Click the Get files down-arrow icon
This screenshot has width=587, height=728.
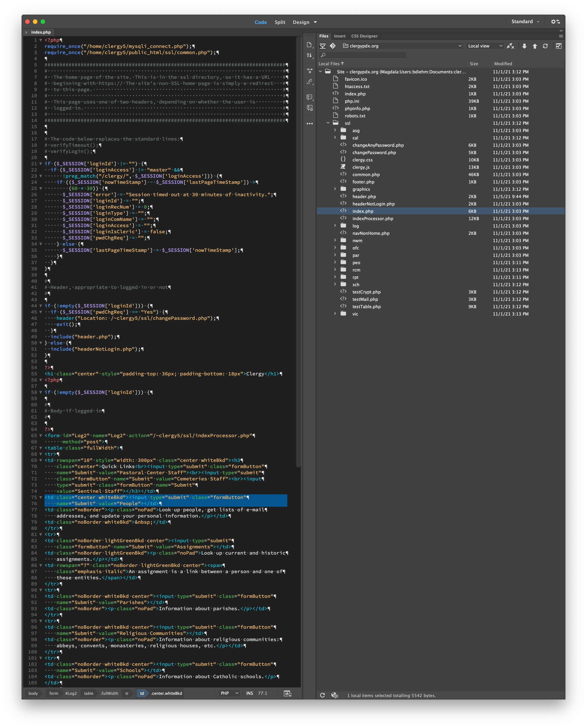tap(524, 46)
